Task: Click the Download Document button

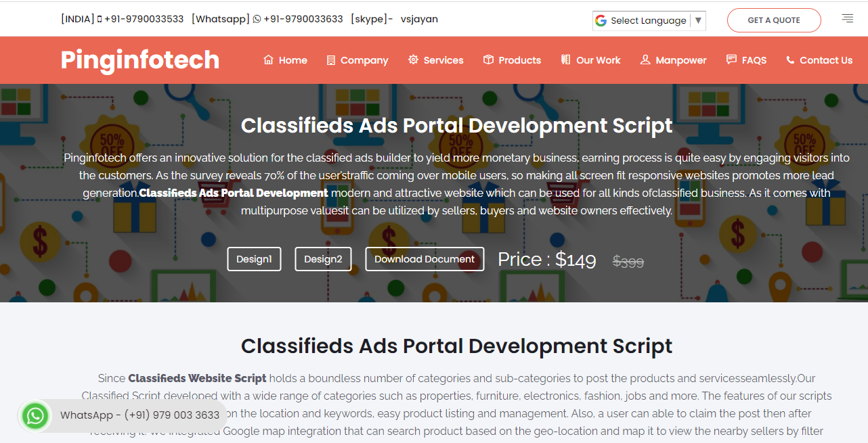Action: point(425,258)
